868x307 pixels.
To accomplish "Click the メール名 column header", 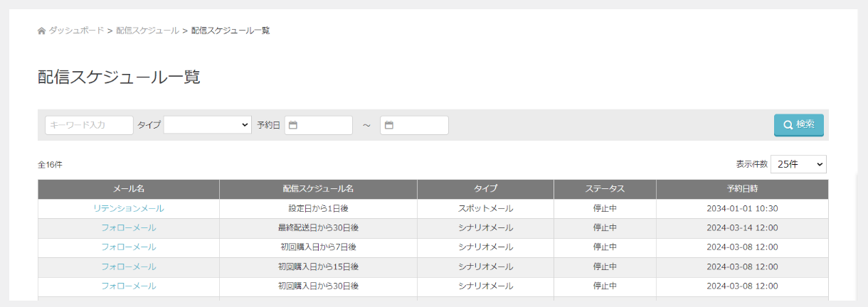I will [129, 189].
